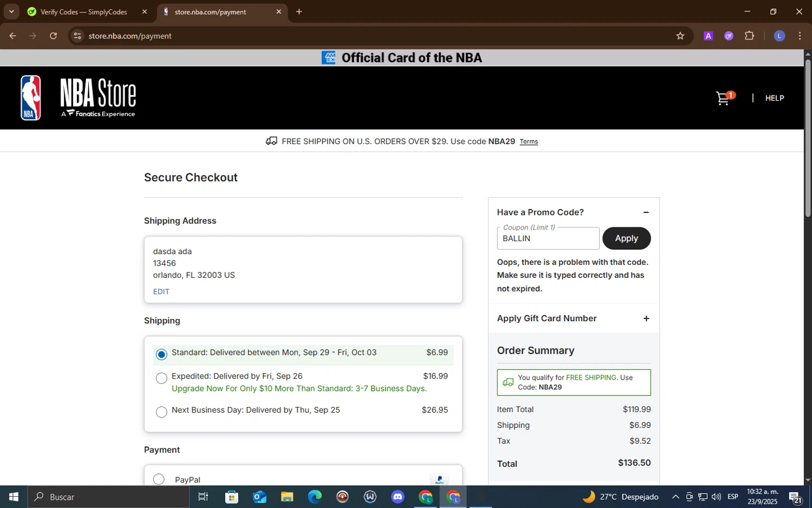Select Expedited shipping for $16.99
Image resolution: width=812 pixels, height=508 pixels.
coord(161,378)
